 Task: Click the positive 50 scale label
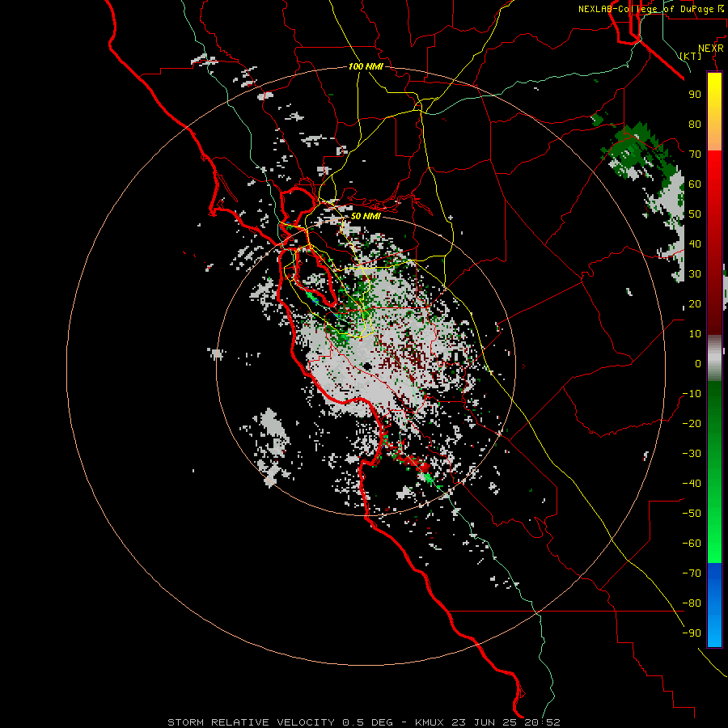click(x=695, y=214)
